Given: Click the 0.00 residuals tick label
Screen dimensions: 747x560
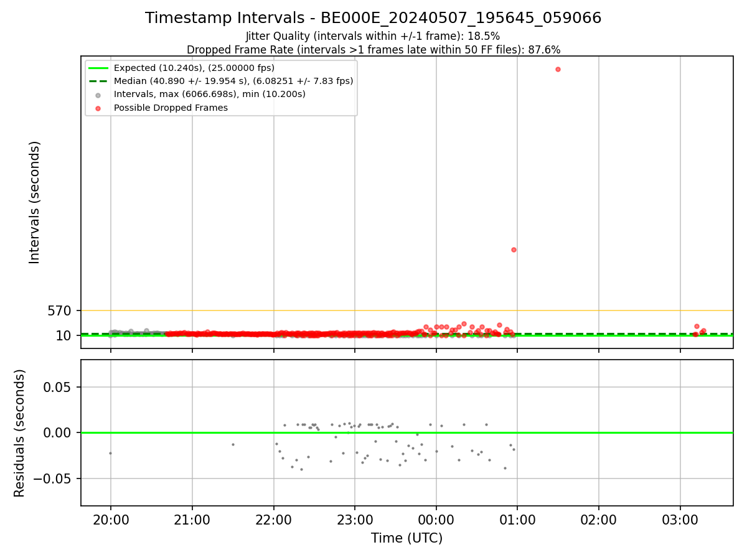Looking at the screenshot, I should pos(57,433).
